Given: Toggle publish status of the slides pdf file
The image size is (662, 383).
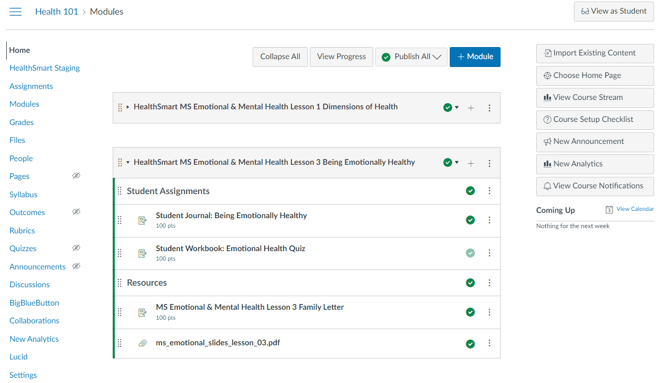Looking at the screenshot, I should tap(470, 344).
